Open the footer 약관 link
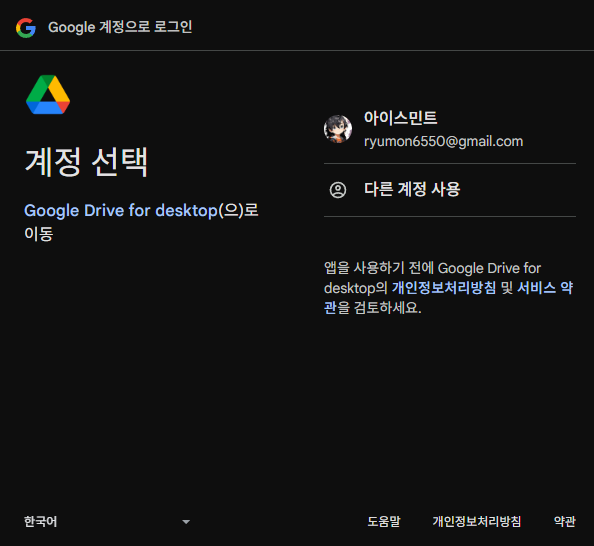 click(x=564, y=521)
